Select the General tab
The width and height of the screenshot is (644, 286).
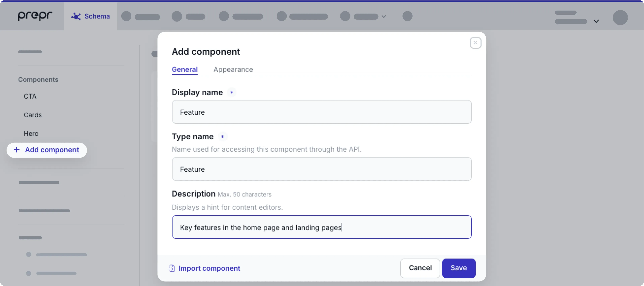pyautogui.click(x=184, y=69)
